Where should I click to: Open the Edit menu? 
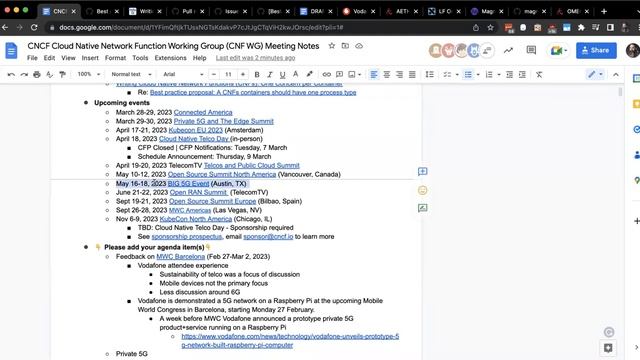pos(49,58)
